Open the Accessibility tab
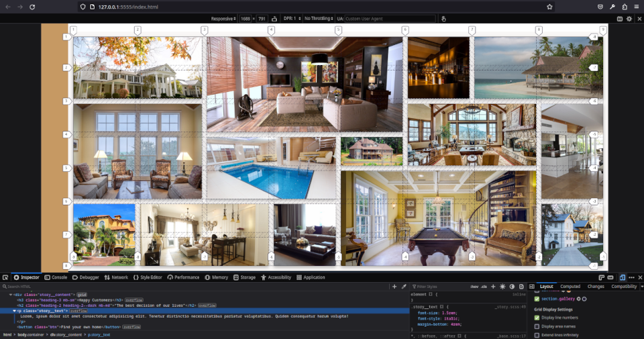Viewport: 644px width, 339px height. point(276,277)
